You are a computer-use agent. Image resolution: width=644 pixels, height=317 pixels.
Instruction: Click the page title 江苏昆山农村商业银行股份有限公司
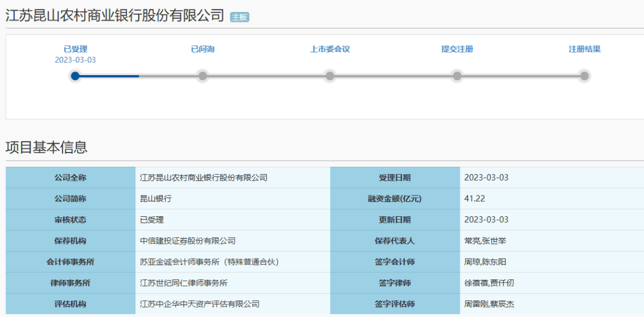(114, 15)
